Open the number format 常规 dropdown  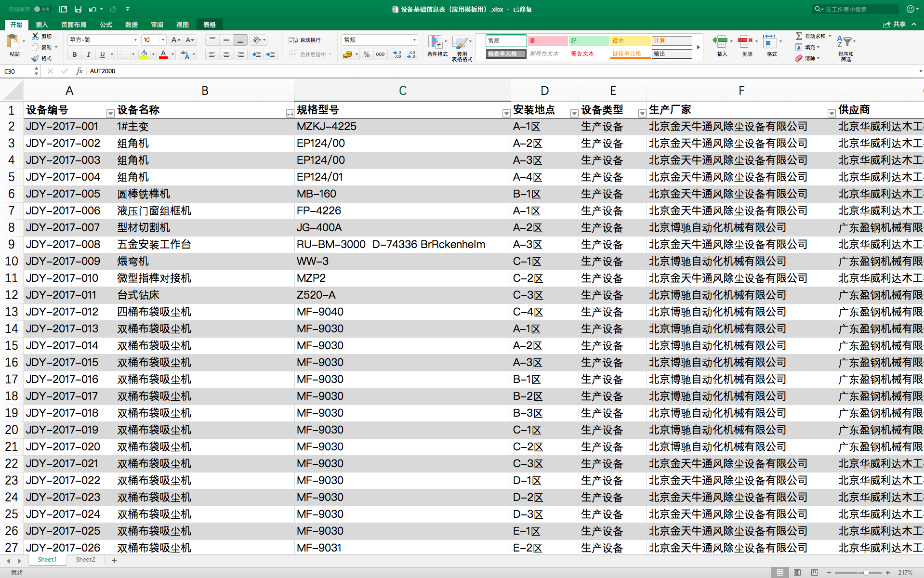(414, 40)
